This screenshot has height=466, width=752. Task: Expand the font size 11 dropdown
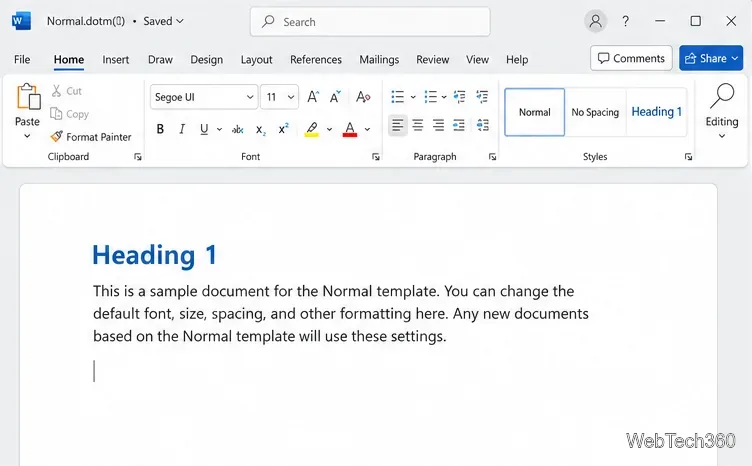point(291,97)
